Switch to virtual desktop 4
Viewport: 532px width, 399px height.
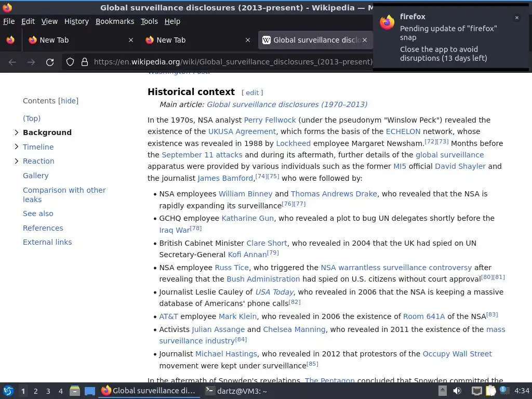coord(61,391)
